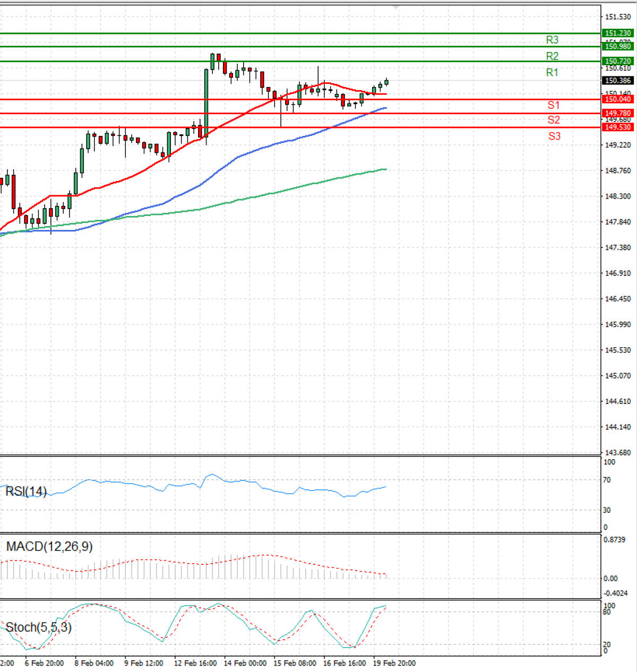Click the 12 Feb 16:00 time label
637x672 pixels.
click(195, 664)
